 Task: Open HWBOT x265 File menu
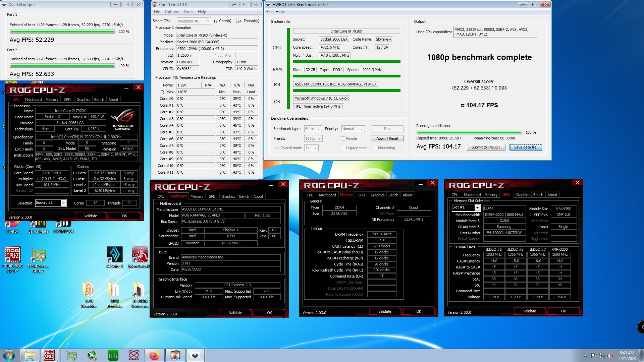pos(269,12)
